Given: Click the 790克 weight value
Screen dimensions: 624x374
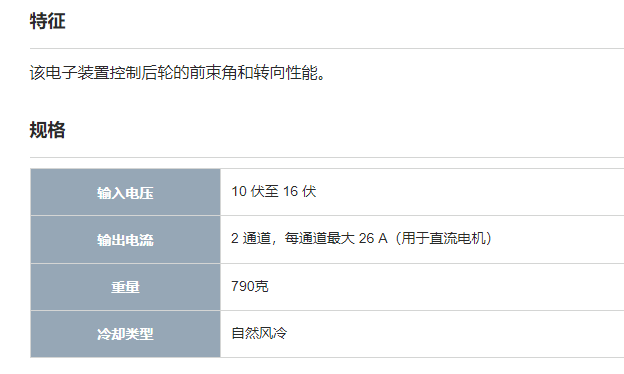Looking at the screenshot, I should 250,286.
